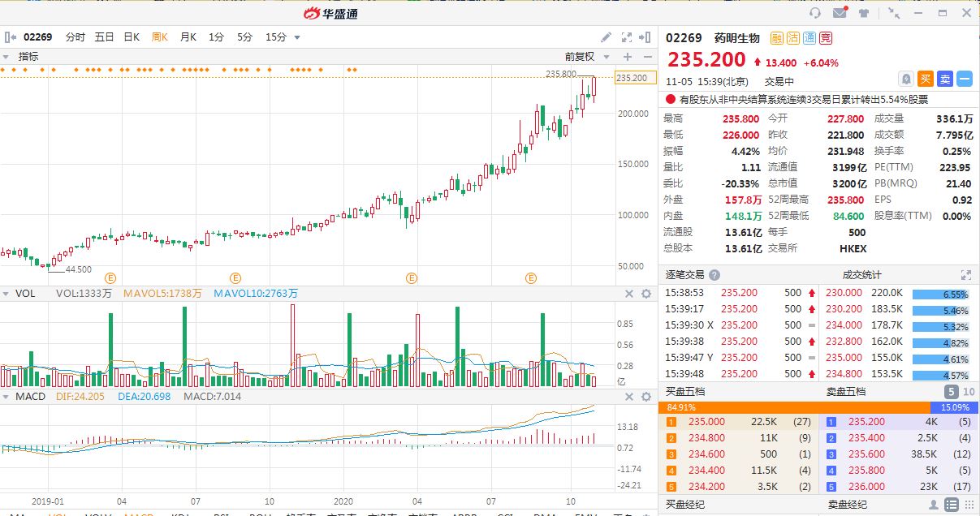Screen dimensions: 980x516
Task: Switch to 5分 five-minute chart
Action: coord(245,37)
